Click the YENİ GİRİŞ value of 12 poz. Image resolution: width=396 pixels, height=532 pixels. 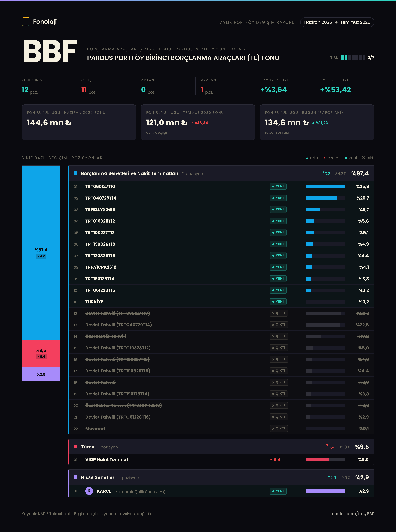(30, 90)
